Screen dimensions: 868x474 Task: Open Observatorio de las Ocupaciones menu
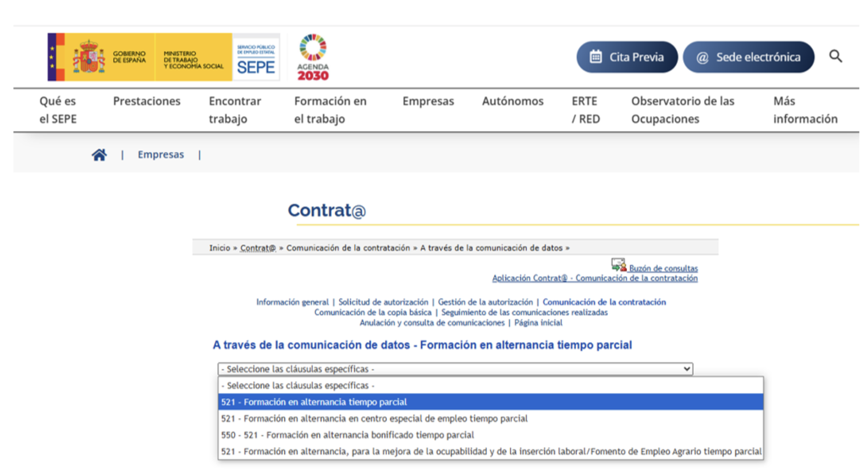(x=683, y=110)
